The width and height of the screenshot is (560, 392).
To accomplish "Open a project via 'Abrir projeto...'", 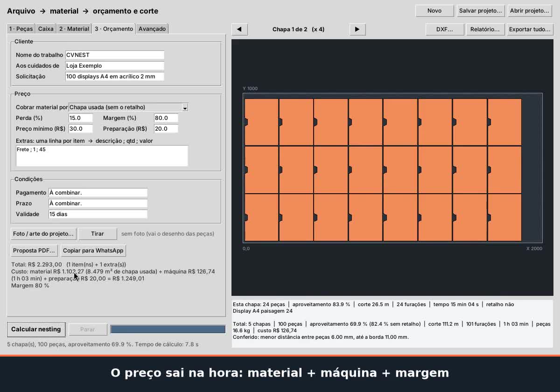I will (x=530, y=11).
